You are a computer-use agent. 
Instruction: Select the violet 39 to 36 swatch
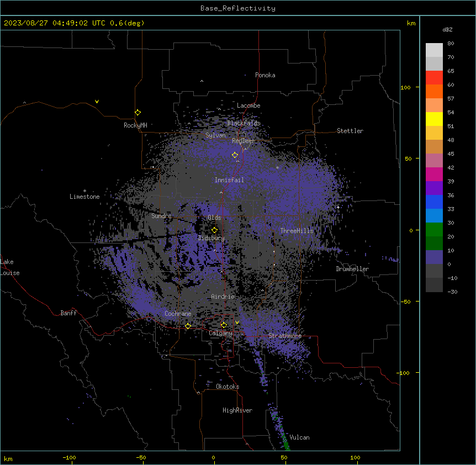coord(434,188)
